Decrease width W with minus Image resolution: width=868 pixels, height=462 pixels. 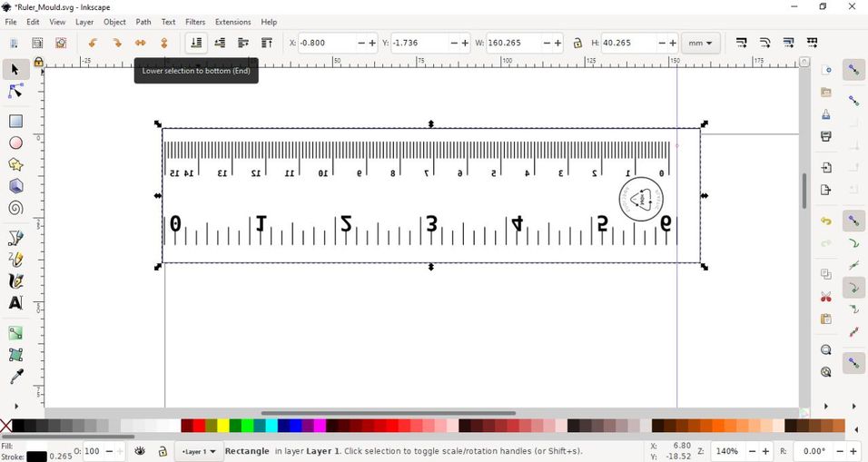point(547,43)
